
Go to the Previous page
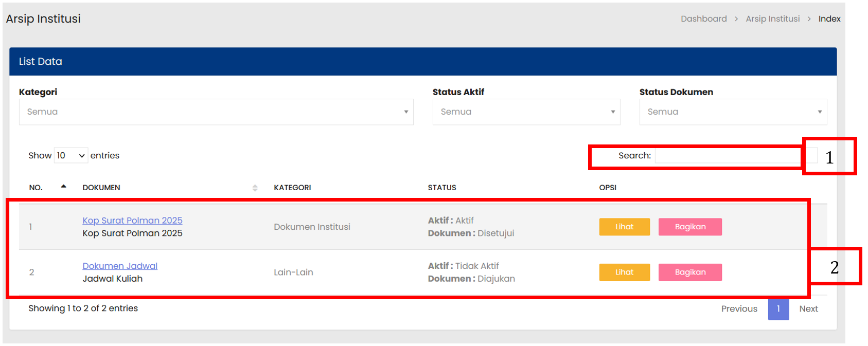(x=739, y=309)
